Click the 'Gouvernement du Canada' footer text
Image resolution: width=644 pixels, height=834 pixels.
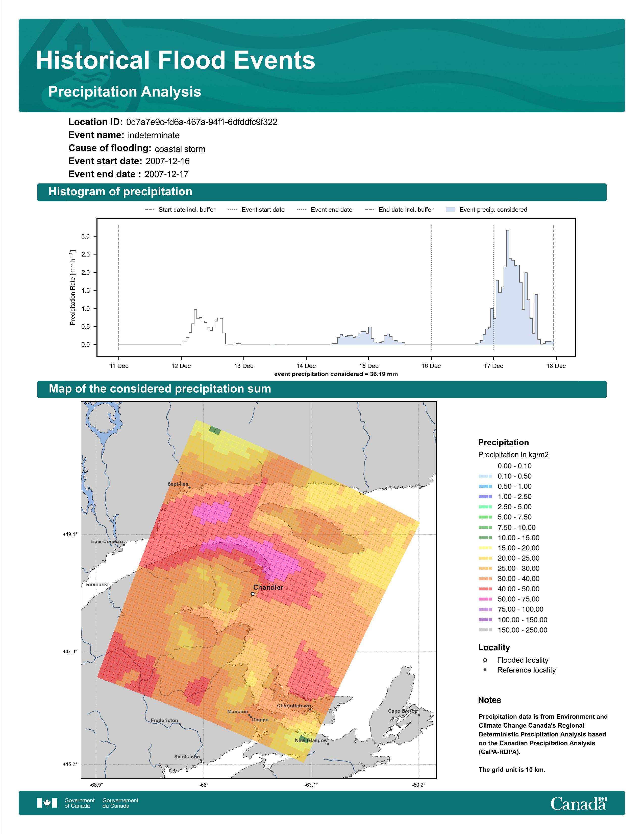[x=120, y=803]
